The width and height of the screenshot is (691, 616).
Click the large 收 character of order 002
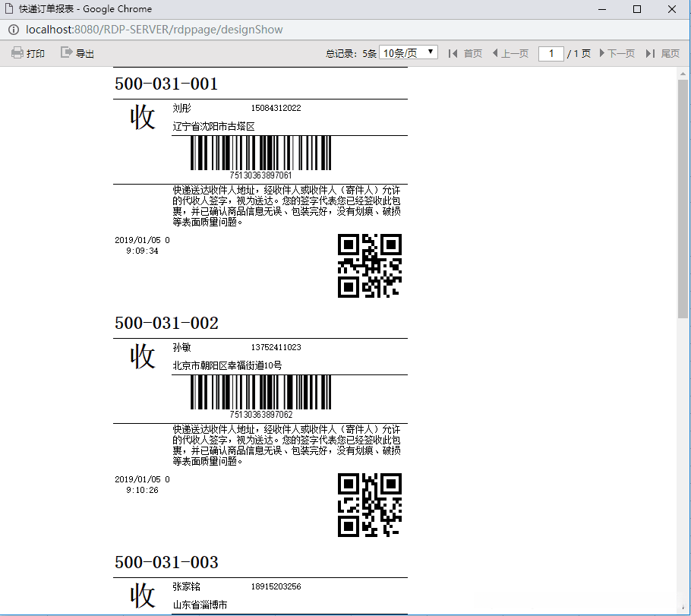pyautogui.click(x=142, y=356)
